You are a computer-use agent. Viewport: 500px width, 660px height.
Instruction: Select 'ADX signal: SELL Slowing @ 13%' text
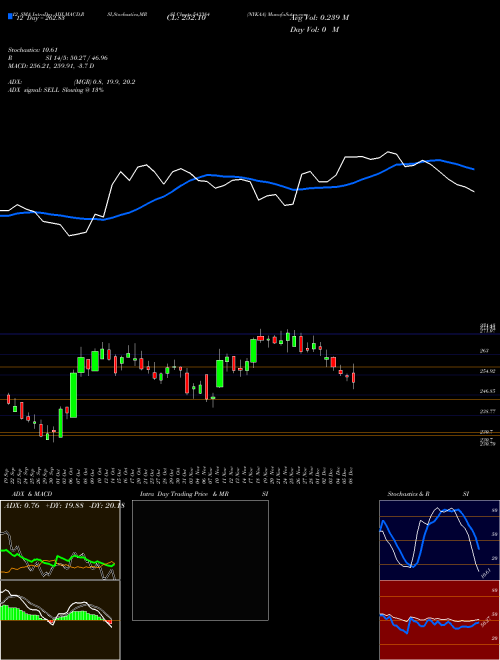click(x=56, y=90)
